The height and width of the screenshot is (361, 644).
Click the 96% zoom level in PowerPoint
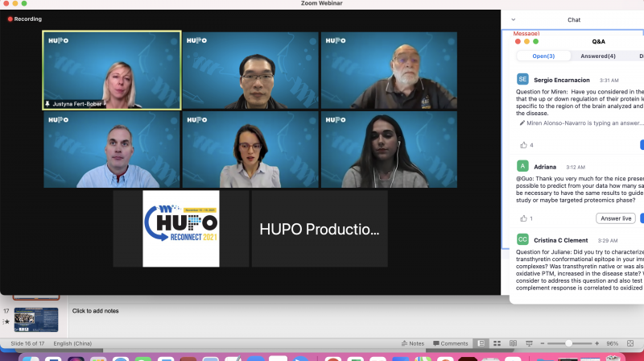612,343
